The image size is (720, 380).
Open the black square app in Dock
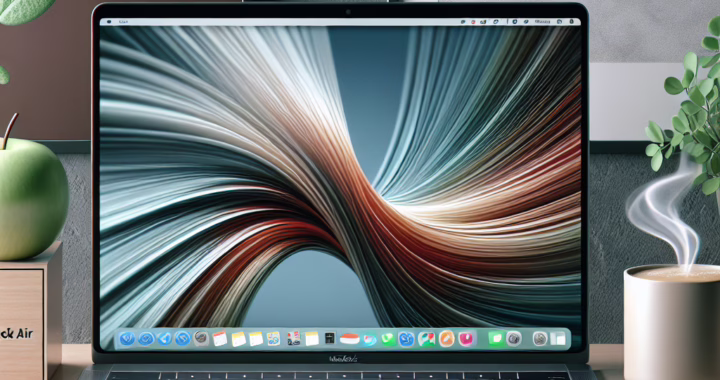click(330, 339)
